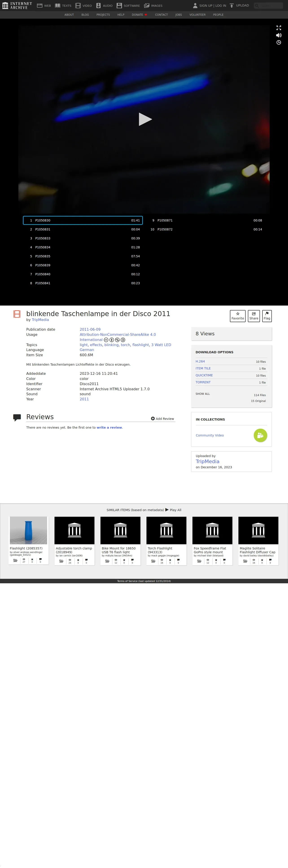Viewport: 288px width, 868px height.
Task: Select playlist track P1050831
Action: (83, 230)
